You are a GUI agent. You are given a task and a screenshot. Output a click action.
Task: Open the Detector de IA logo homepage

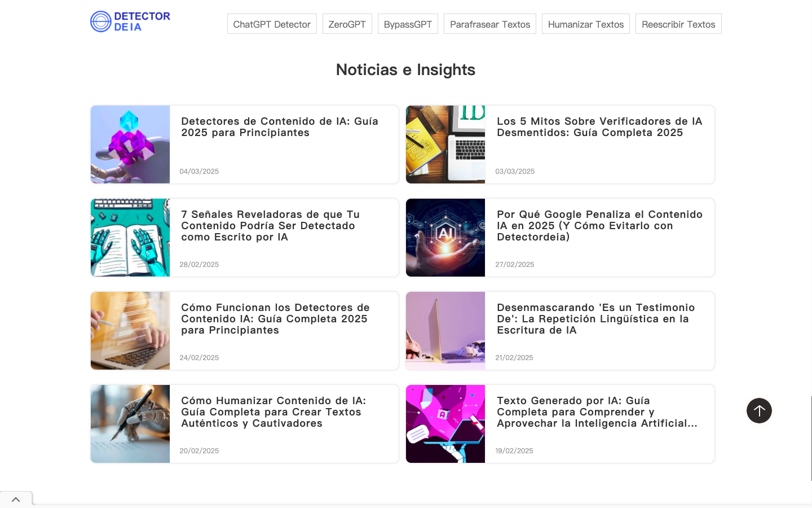click(x=130, y=21)
